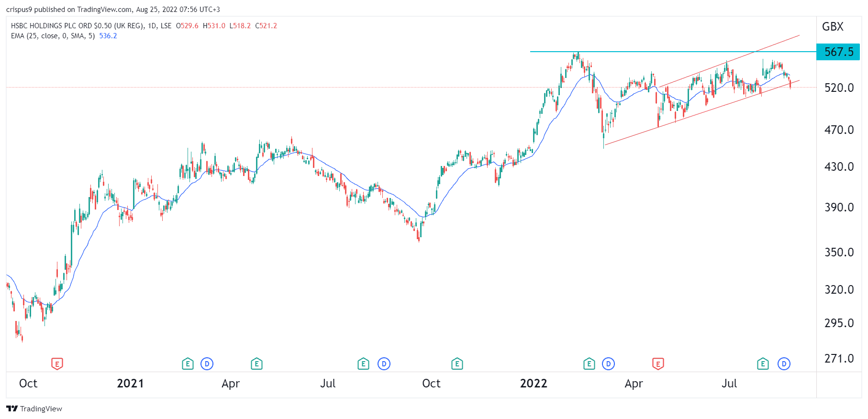Screen dimensions: 868x419
Task: Click the green E marker right of Apr 2021
Action: [x=256, y=364]
